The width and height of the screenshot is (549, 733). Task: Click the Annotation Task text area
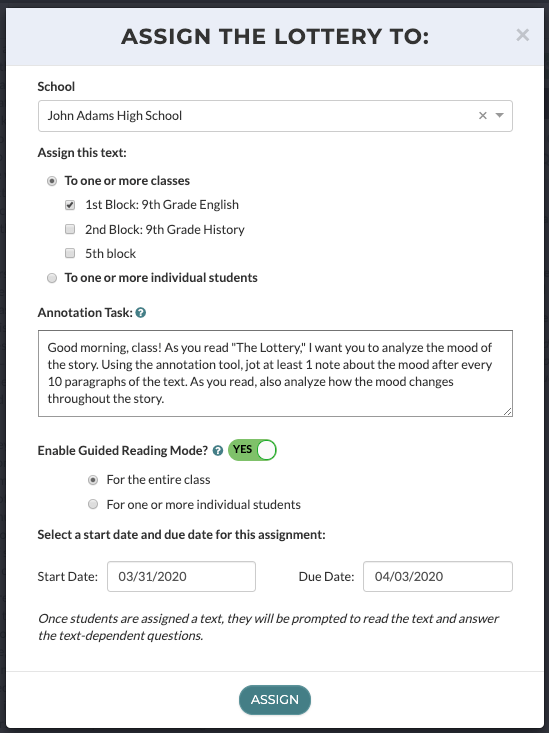click(x=275, y=373)
